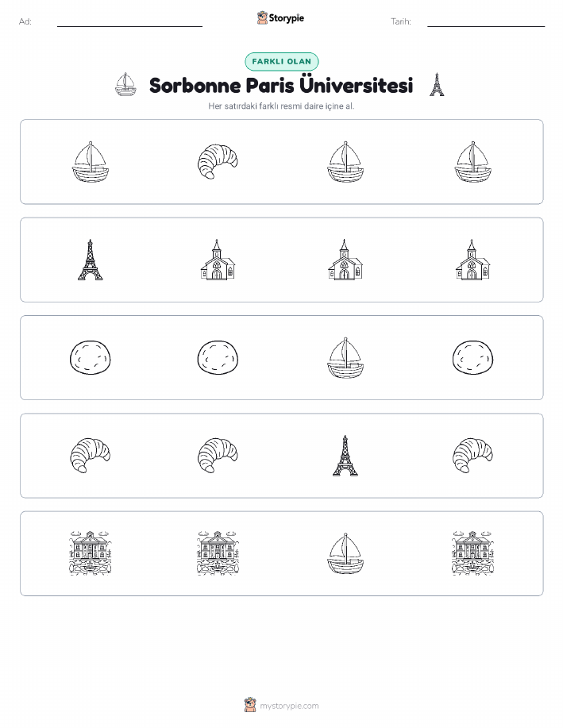Viewport: 563px width, 728px height.
Task: Click the bear mascot icon in the footer
Action: (250, 705)
